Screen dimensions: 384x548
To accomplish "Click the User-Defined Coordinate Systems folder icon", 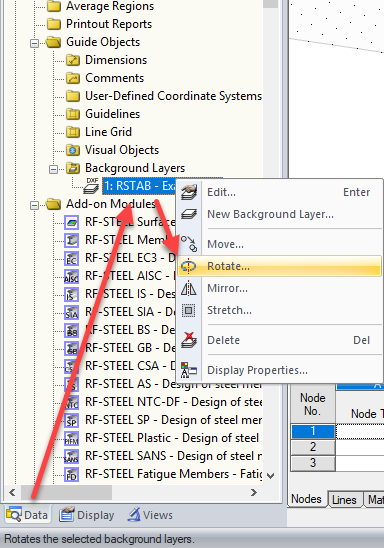I will coord(73,96).
